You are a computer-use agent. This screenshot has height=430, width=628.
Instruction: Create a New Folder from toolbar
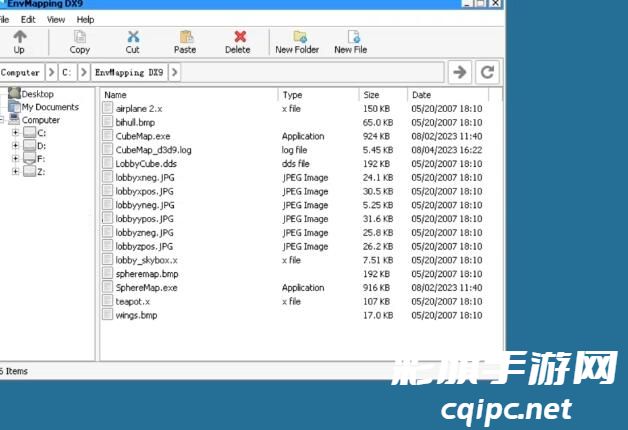click(297, 37)
